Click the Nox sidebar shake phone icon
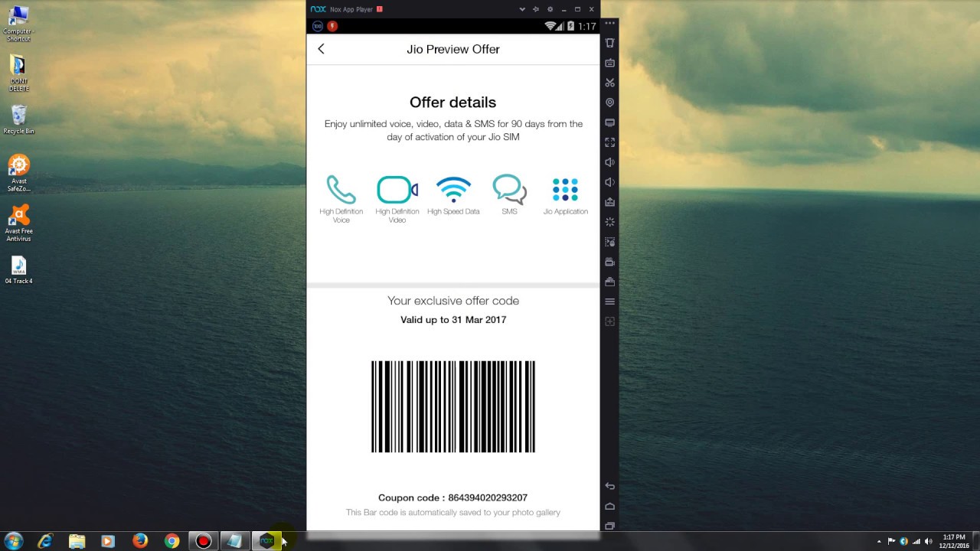 [x=609, y=43]
